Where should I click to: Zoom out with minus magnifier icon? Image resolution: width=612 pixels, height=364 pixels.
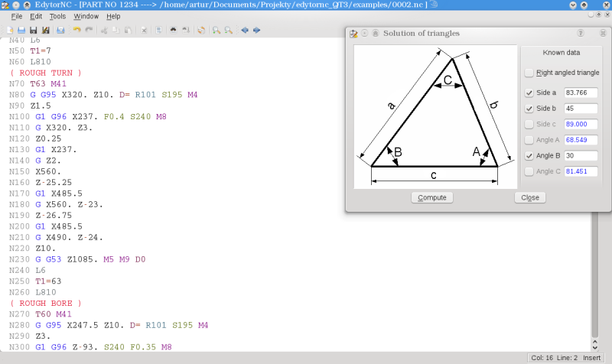[228, 30]
